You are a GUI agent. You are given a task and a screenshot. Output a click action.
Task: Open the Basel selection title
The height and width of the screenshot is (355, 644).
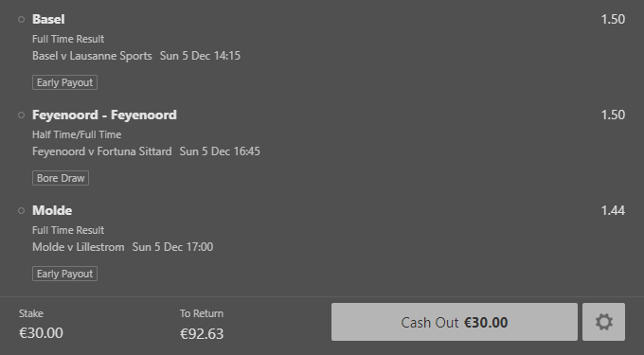click(x=48, y=19)
